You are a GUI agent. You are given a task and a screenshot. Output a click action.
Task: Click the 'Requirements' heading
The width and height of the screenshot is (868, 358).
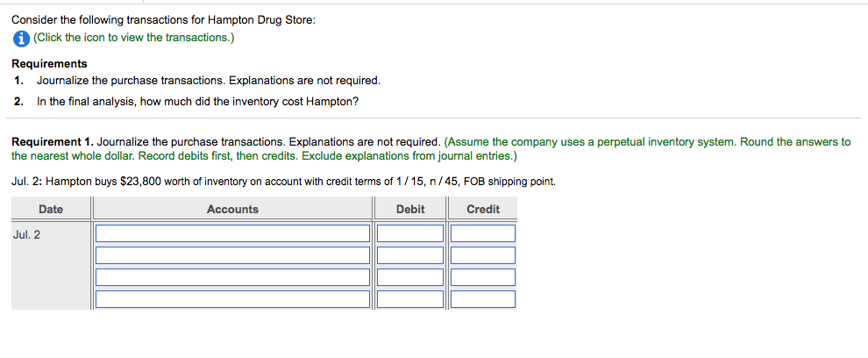pyautogui.click(x=49, y=64)
